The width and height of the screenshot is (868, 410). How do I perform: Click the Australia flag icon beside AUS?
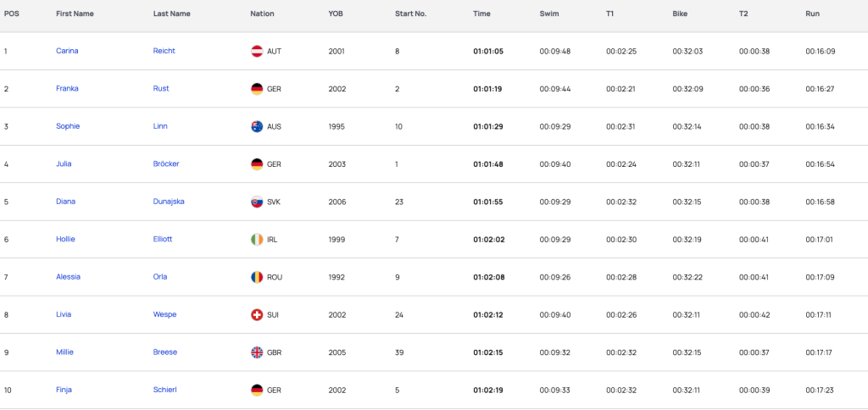coord(257,127)
